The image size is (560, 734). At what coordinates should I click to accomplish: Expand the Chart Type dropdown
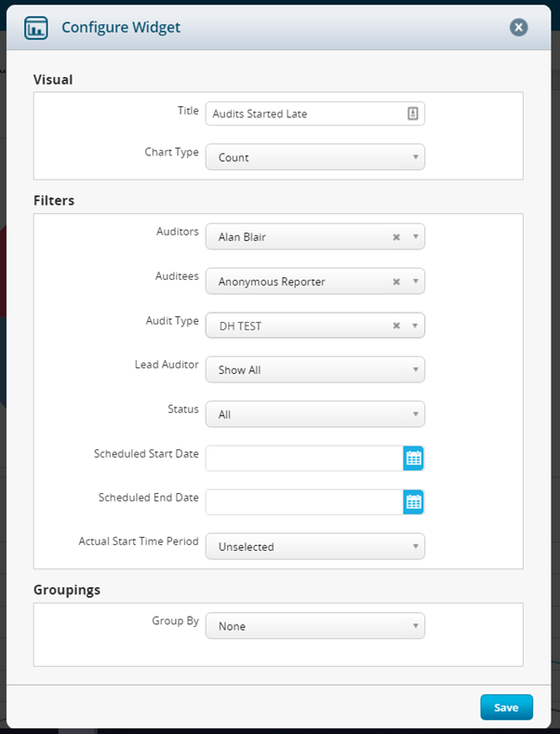coord(315,157)
